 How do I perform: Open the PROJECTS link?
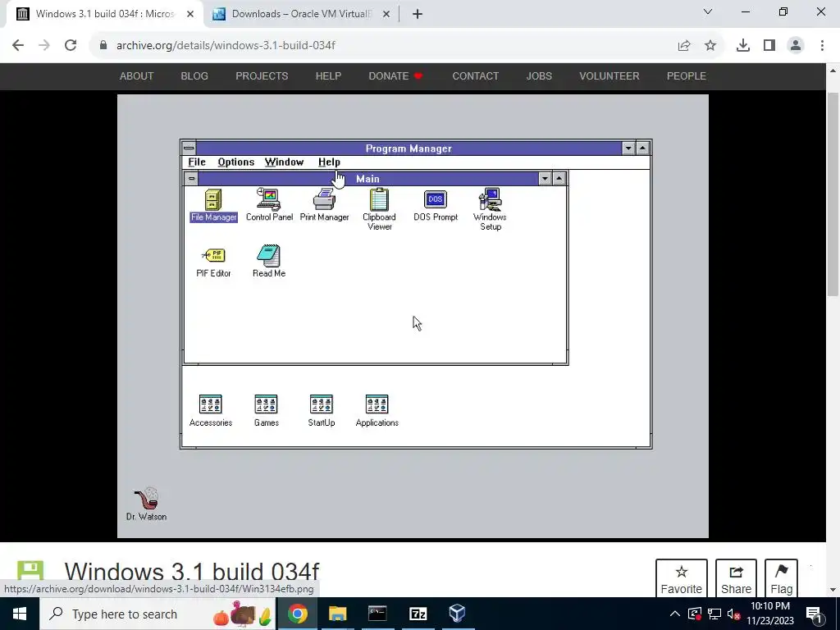click(x=262, y=76)
